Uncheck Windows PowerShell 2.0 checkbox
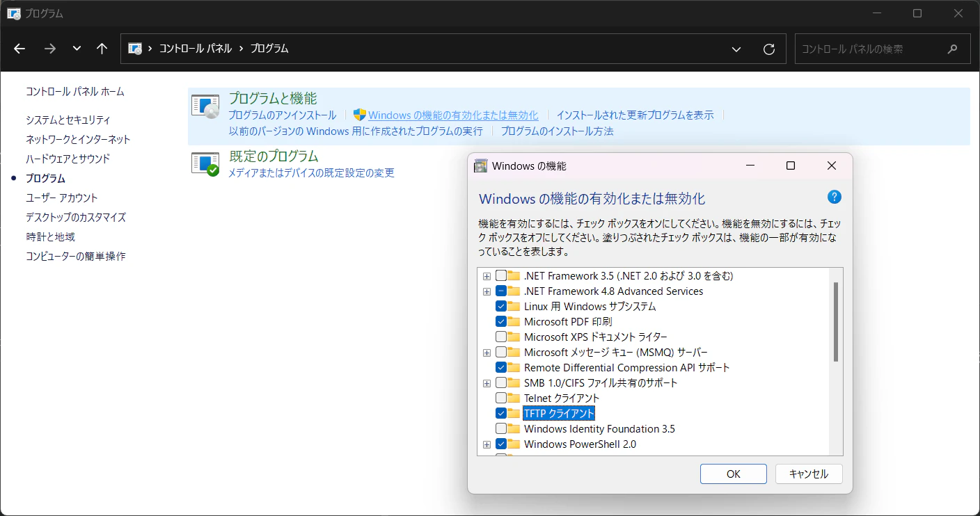This screenshot has height=516, width=980. 501,444
